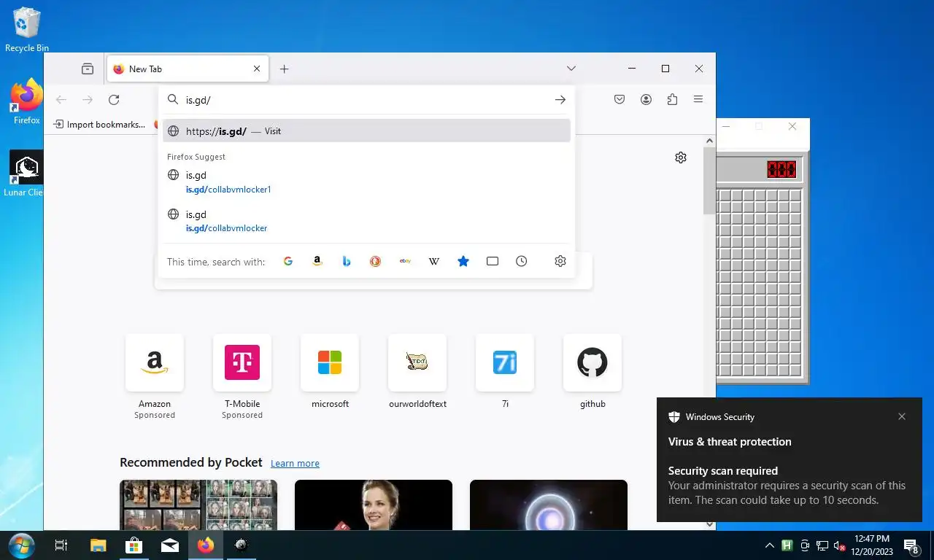The height and width of the screenshot is (560, 934).
Task: Search open tabs icon
Action: click(x=493, y=261)
